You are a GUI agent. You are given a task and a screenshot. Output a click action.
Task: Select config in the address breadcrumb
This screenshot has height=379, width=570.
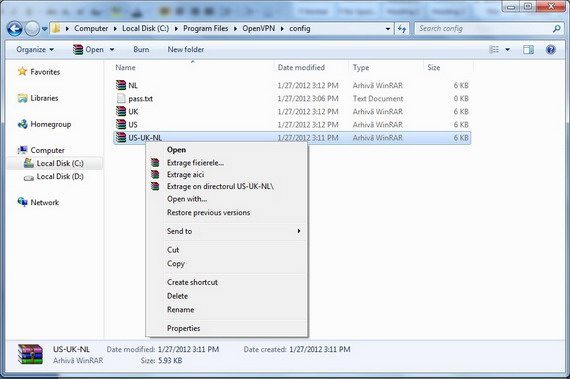tap(300, 28)
